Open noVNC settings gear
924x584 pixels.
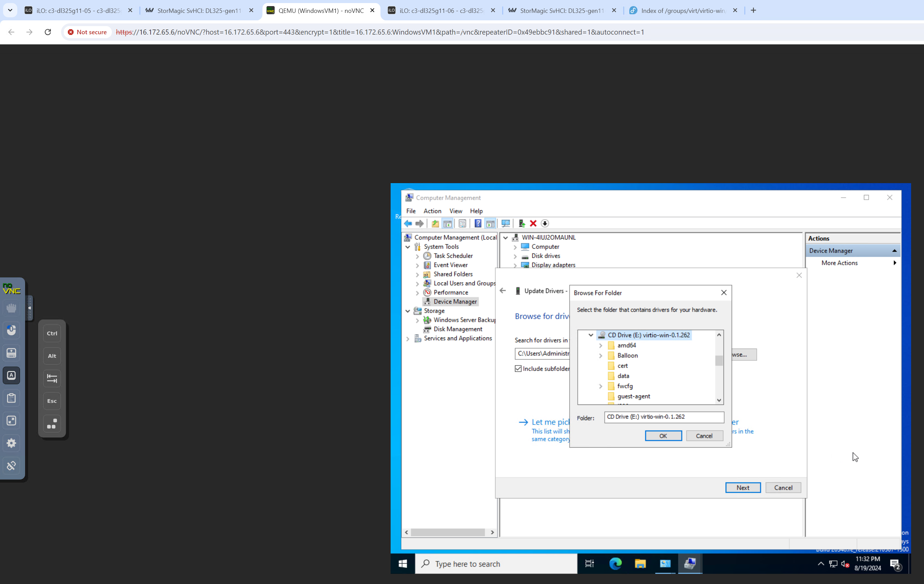click(12, 443)
